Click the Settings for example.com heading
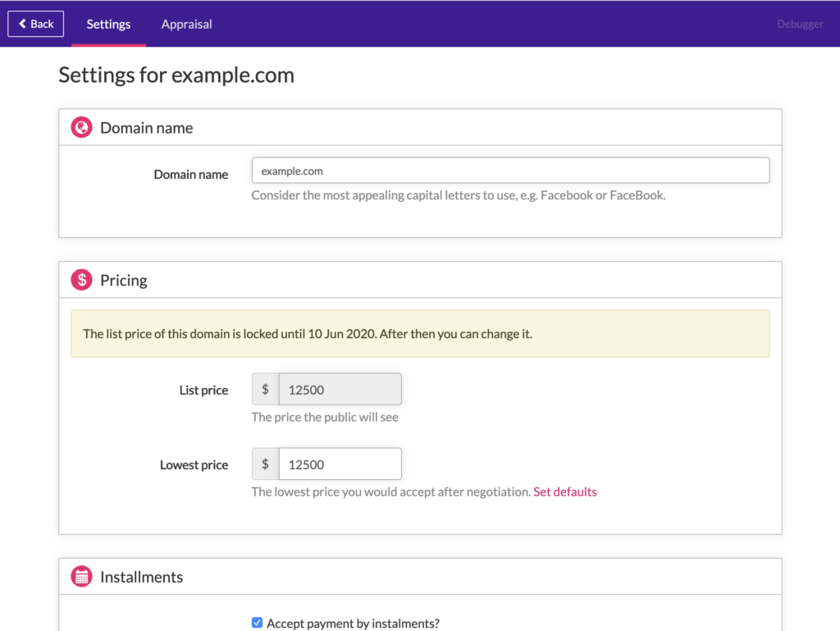The image size is (840, 631). 176,75
